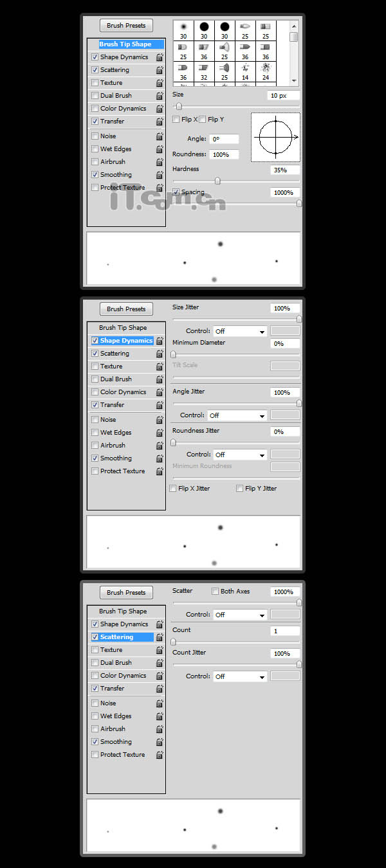Viewport: 386px width, 868px height.
Task: Open Control dropdown under Count Jitter
Action: 239,677
